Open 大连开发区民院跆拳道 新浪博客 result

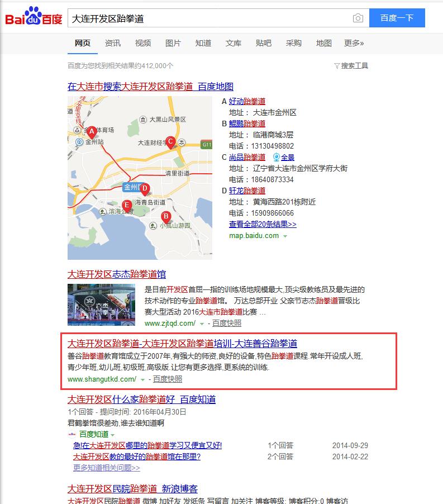pos(132,489)
